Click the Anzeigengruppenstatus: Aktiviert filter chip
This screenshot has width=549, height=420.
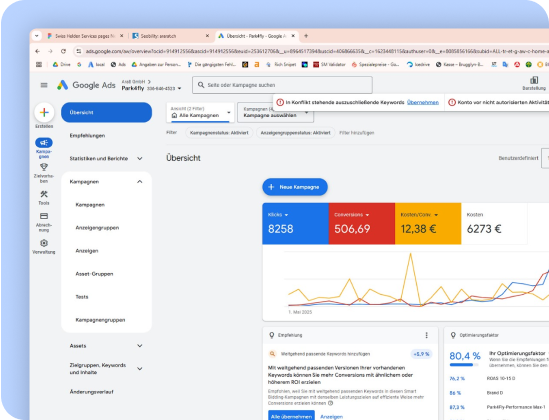point(295,133)
